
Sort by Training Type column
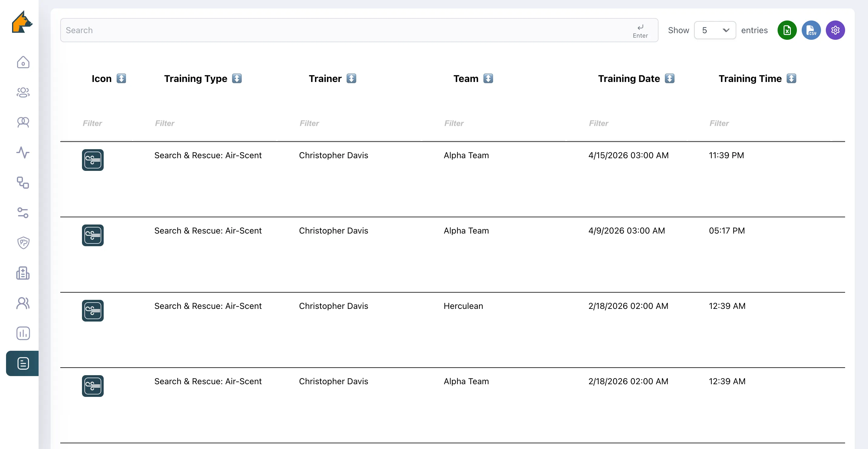click(237, 78)
